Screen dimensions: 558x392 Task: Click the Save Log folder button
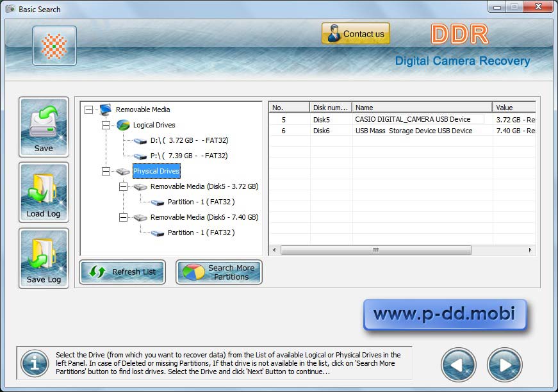coord(44,258)
